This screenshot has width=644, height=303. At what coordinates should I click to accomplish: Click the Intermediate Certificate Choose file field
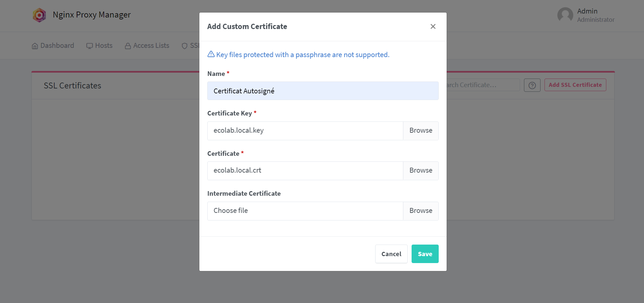[305, 211]
